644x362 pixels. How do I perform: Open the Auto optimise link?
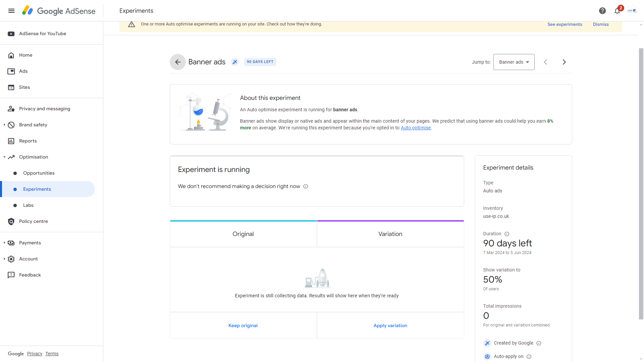pos(416,128)
